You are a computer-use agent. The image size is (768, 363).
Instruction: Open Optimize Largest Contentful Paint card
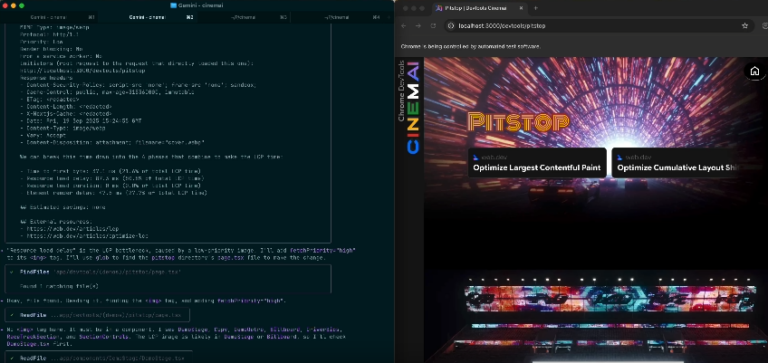point(537,163)
